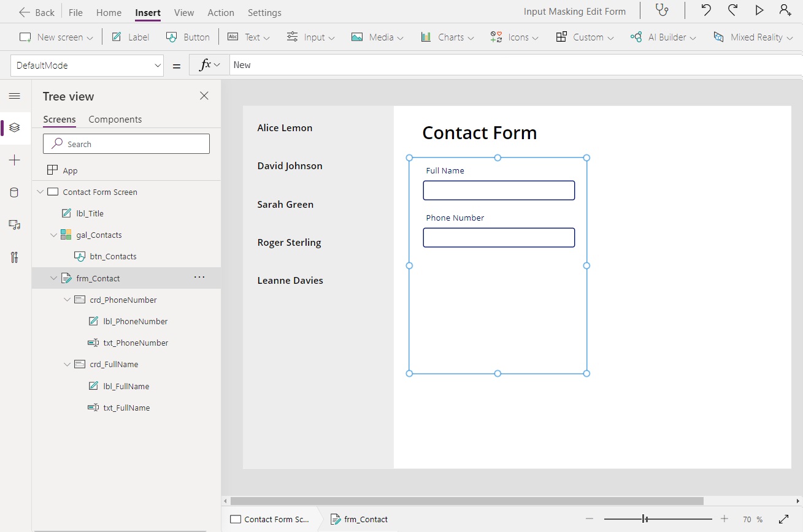Switch to the Components tab
The height and width of the screenshot is (532, 803).
pyautogui.click(x=115, y=119)
